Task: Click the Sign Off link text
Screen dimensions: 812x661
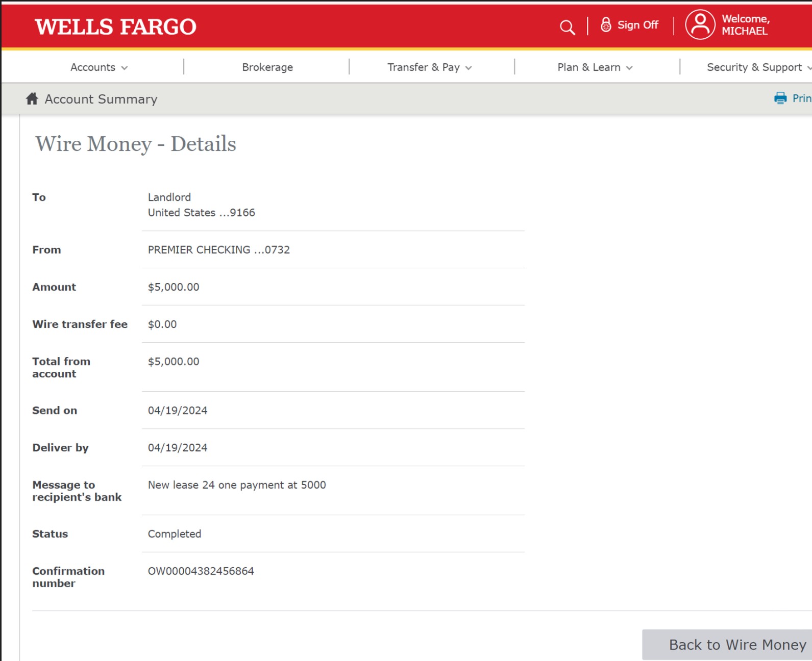Action: 637,25
